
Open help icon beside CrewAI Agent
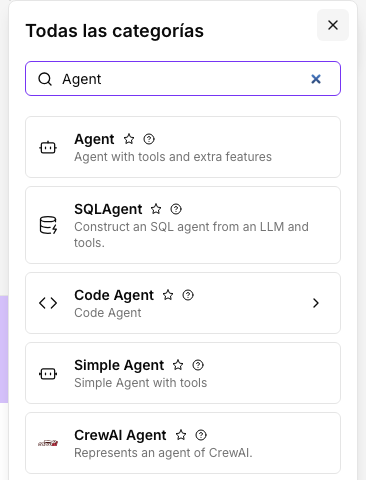pyautogui.click(x=201, y=435)
